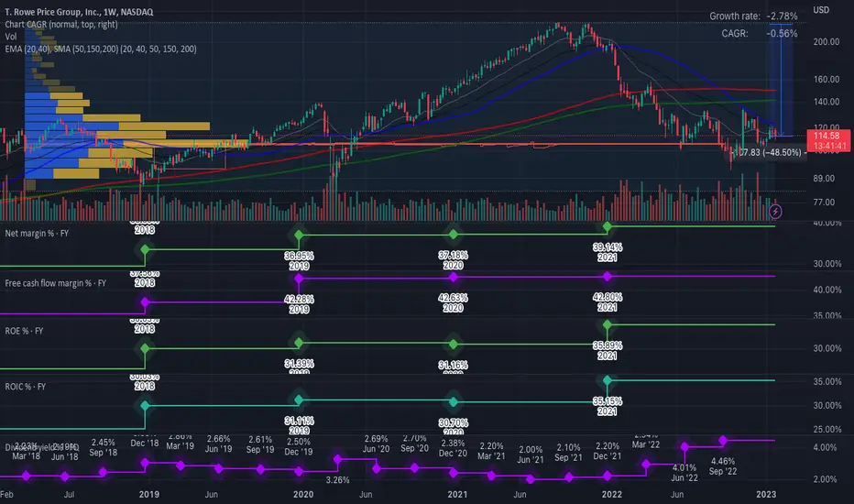Click the ROE 2019 diamond marker
This screenshot has width=854, height=504.
[x=299, y=343]
